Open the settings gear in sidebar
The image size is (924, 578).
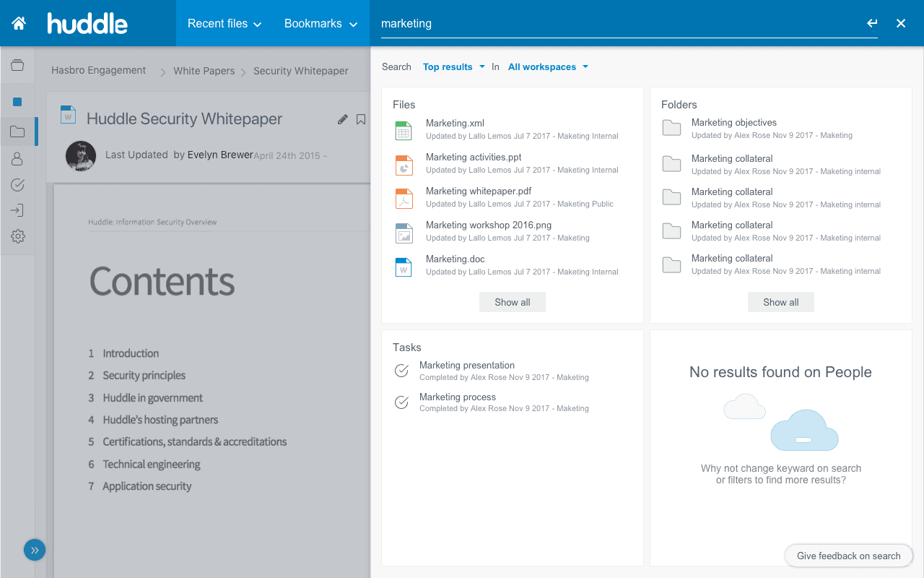[17, 236]
